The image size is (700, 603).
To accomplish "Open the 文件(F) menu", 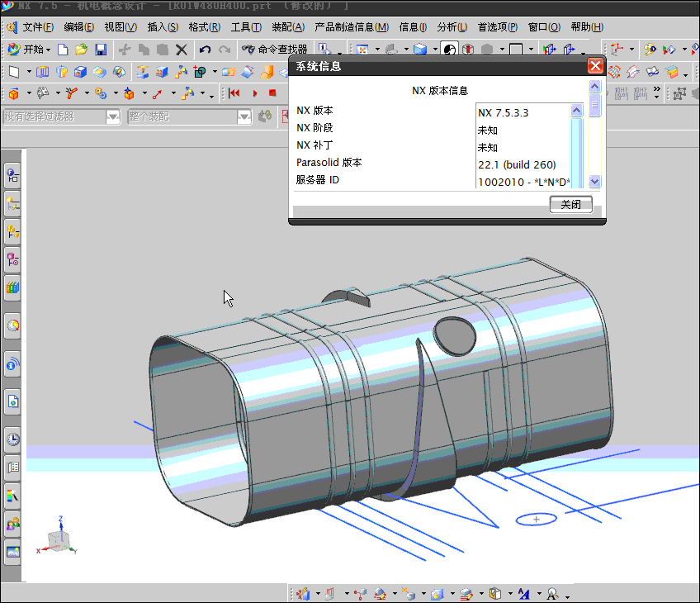I will 38,27.
